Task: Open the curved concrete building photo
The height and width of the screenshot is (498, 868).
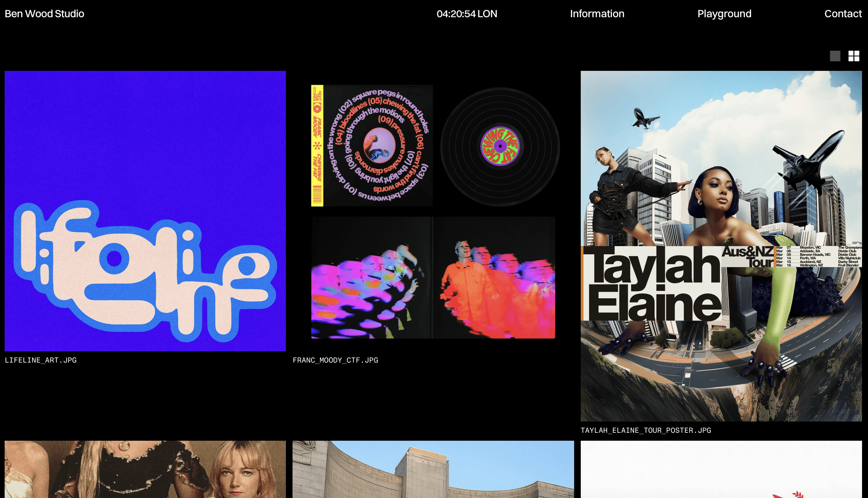Action: (x=433, y=469)
